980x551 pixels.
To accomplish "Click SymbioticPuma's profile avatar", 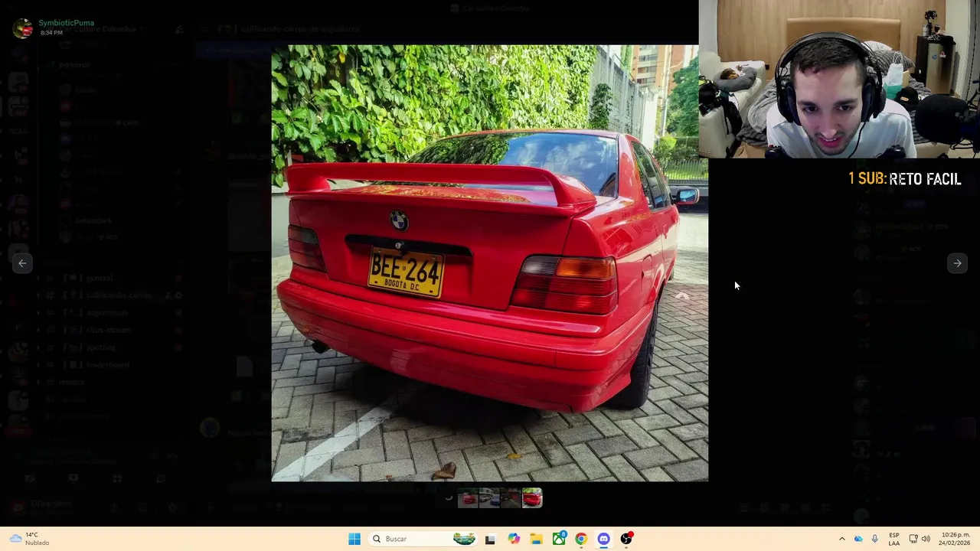I will 24,28.
